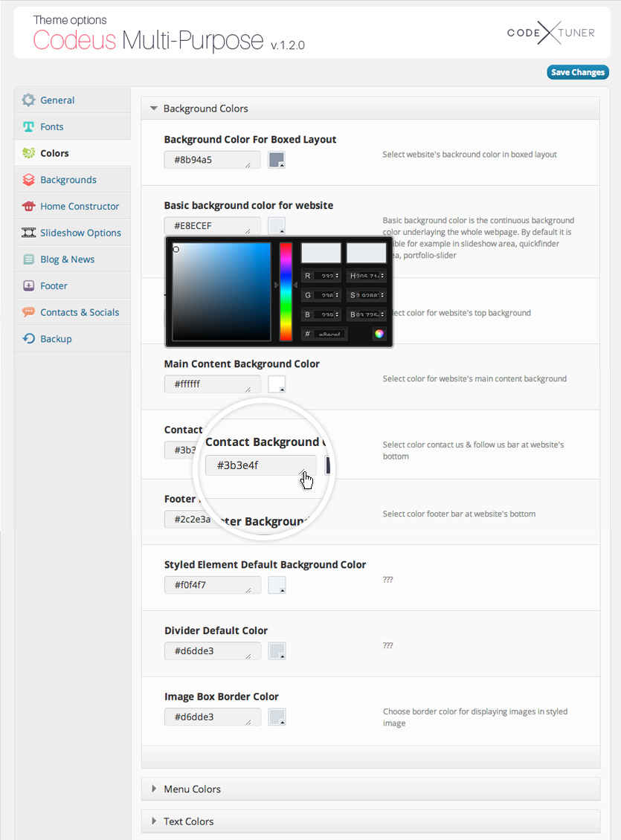Click the CodexTuner logo
Image resolution: width=621 pixels, height=840 pixels.
click(552, 32)
